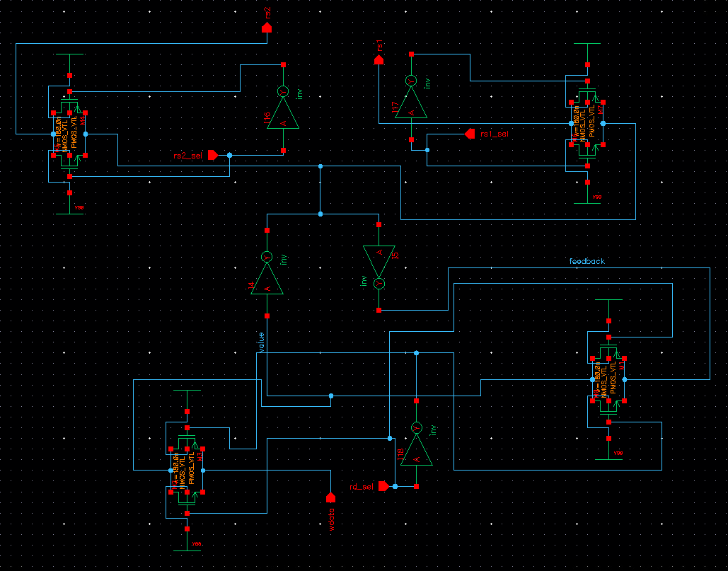
Task: Click the 'inv' label beside I16
Action: coord(299,94)
